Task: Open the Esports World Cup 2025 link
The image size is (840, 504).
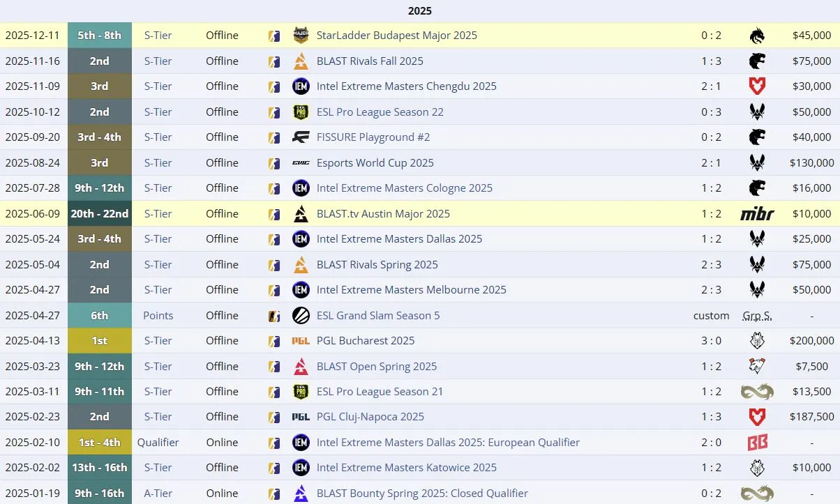Action: (x=375, y=163)
